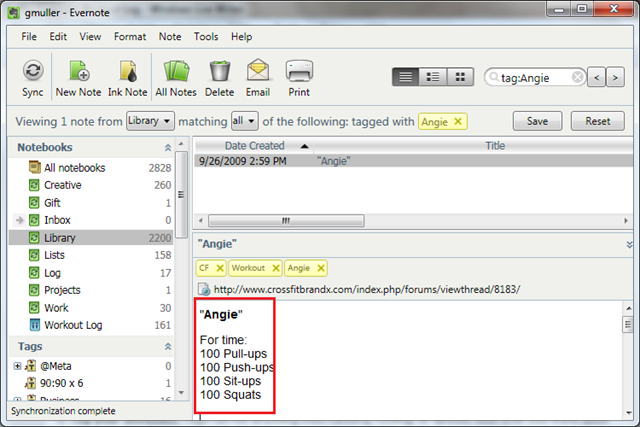This screenshot has width=640, height=427.
Task: Open the View menu
Action: pos(90,37)
